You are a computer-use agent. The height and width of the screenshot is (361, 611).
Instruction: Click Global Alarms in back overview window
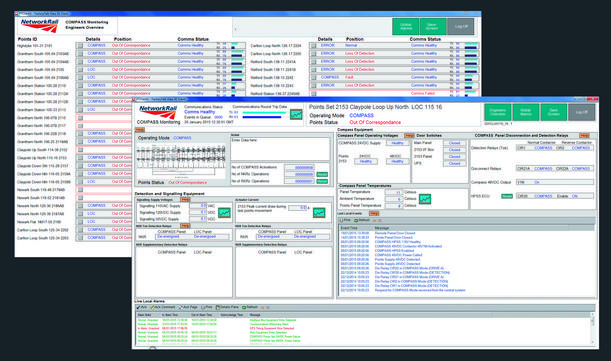406,27
